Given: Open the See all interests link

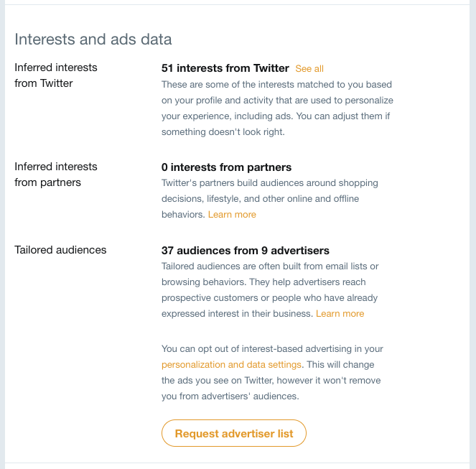Looking at the screenshot, I should 309,69.
